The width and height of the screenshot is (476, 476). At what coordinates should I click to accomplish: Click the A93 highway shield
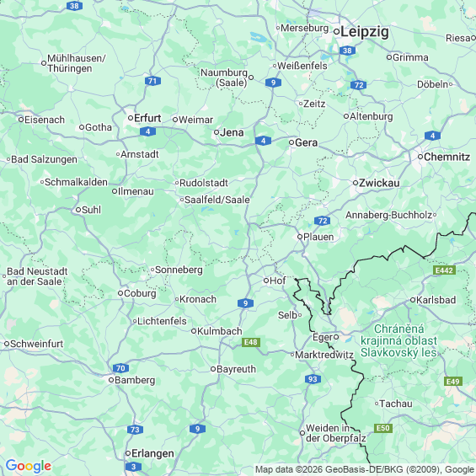click(x=313, y=379)
